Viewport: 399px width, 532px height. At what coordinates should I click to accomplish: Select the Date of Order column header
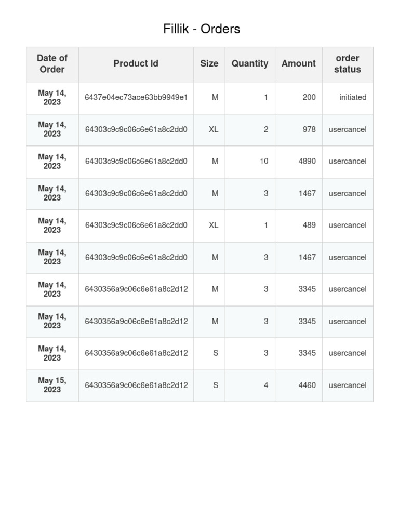pyautogui.click(x=52, y=64)
